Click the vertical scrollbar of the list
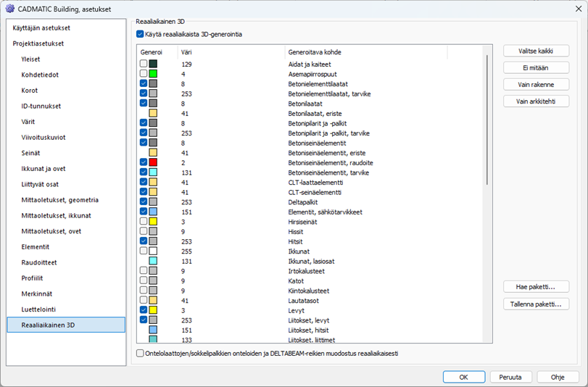The height and width of the screenshot is (387, 588). [x=487, y=145]
